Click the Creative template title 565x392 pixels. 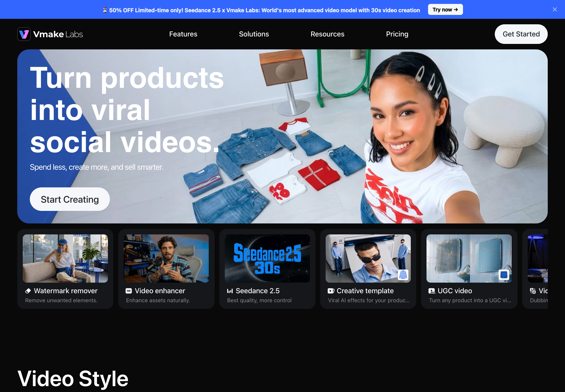point(365,291)
